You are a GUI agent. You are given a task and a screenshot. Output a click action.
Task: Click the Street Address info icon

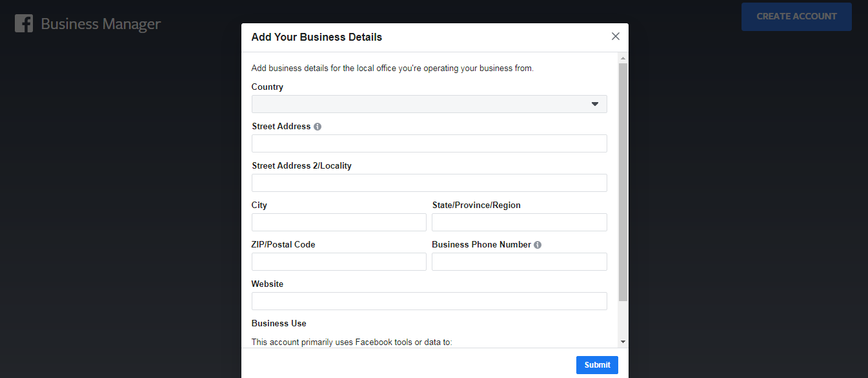(318, 127)
